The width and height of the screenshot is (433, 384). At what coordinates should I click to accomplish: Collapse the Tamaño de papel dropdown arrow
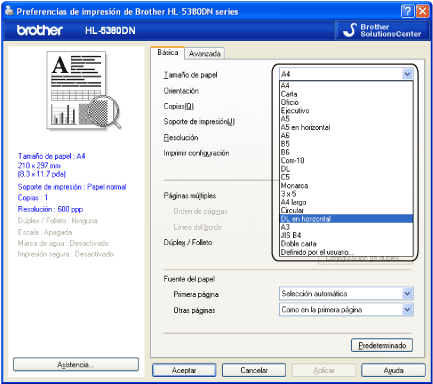[407, 74]
